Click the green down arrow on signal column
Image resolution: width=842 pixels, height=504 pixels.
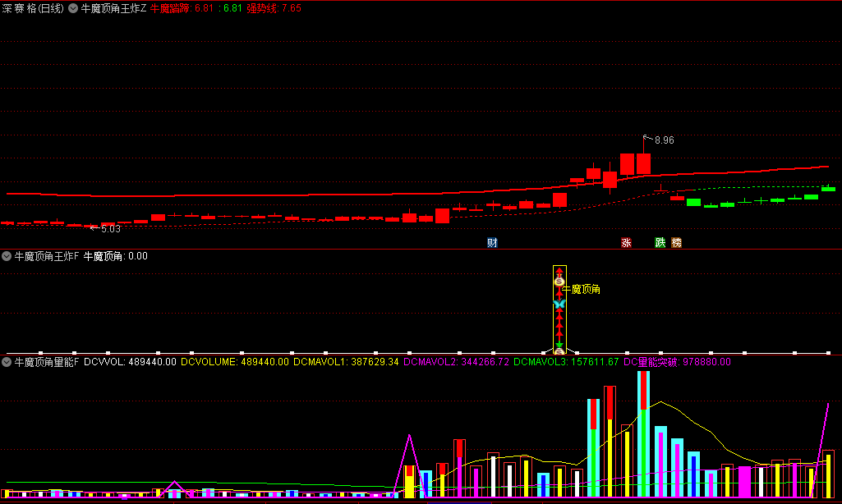point(559,345)
